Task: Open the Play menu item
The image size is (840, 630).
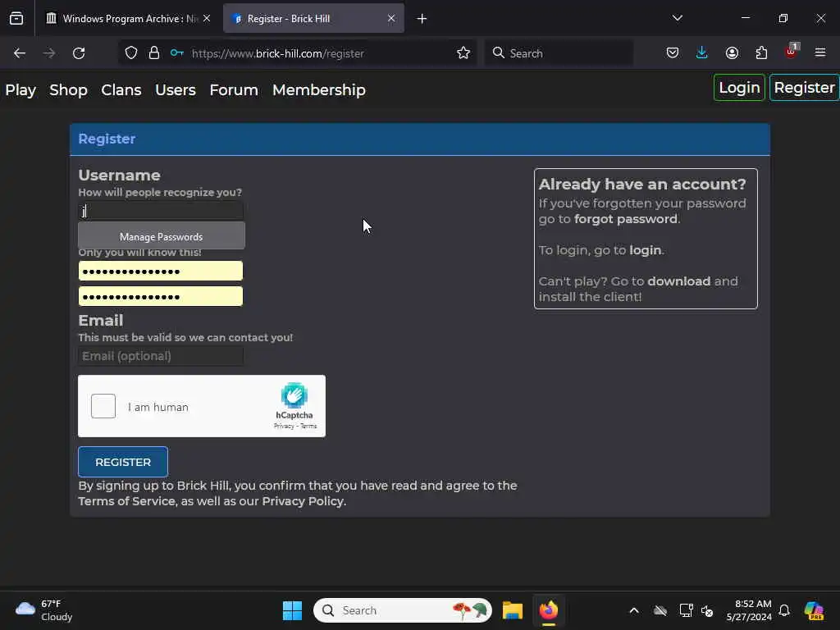Action: (x=21, y=90)
